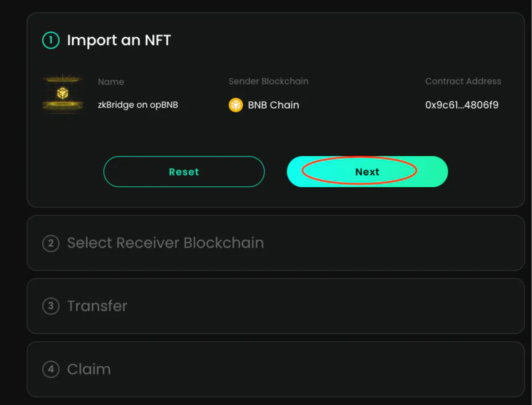Click the Contract Address column label

tap(463, 81)
